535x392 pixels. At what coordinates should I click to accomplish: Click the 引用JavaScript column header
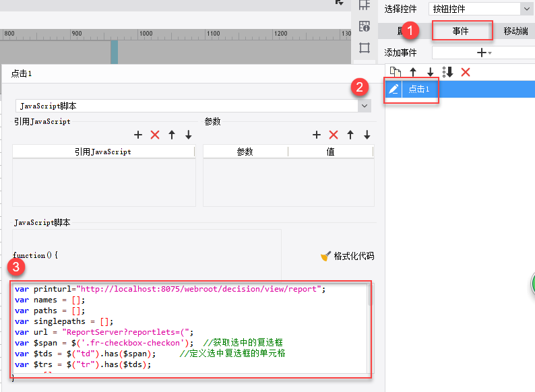point(103,152)
